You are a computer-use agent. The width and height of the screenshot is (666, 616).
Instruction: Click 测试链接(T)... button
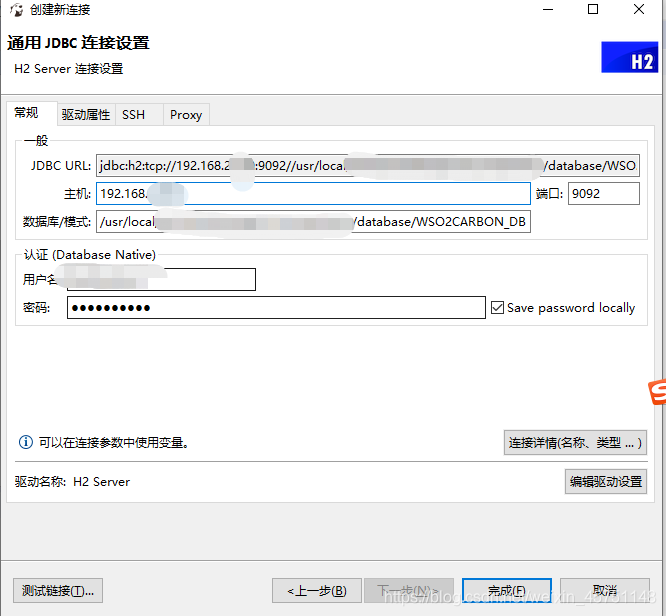coord(58,591)
